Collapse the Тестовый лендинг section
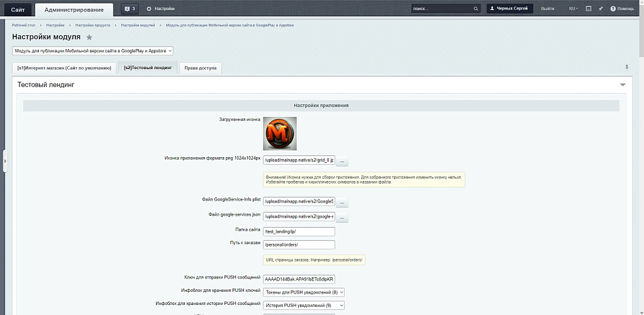The height and width of the screenshot is (315, 644). point(623,84)
